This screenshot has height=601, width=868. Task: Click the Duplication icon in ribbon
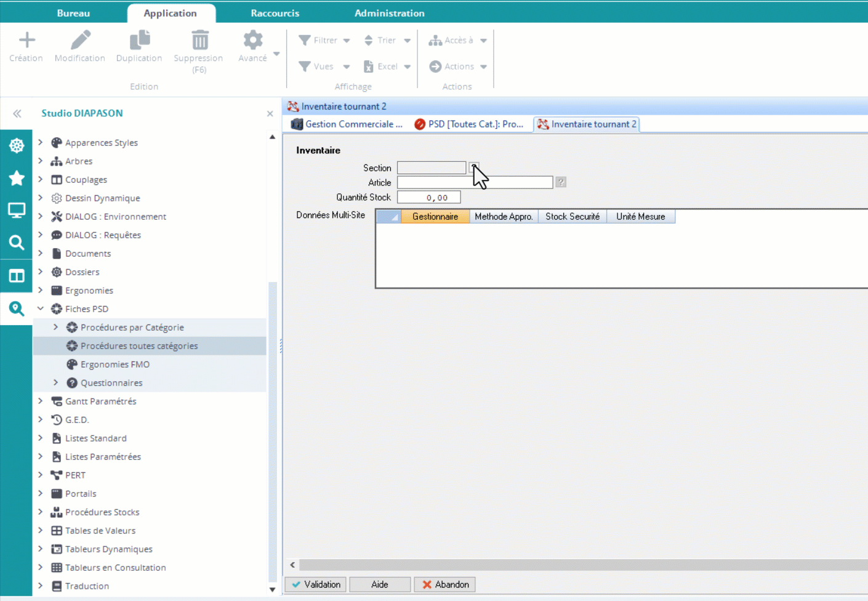click(x=139, y=41)
